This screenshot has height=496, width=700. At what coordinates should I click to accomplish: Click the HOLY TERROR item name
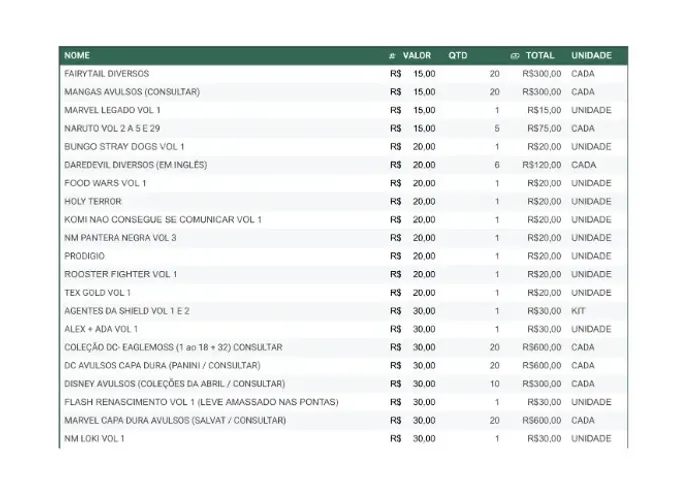pyautogui.click(x=93, y=202)
